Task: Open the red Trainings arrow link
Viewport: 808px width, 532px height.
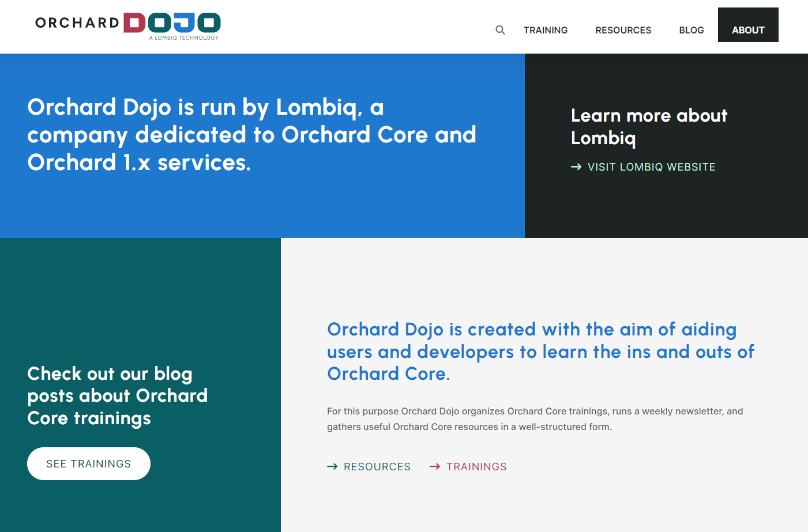Action: click(x=468, y=467)
